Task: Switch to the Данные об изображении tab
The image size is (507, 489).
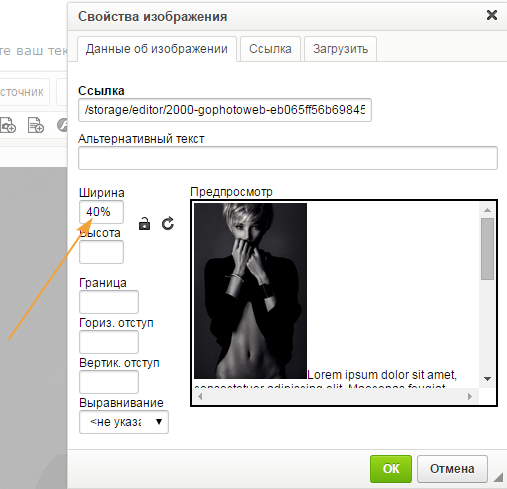Action: [x=157, y=49]
